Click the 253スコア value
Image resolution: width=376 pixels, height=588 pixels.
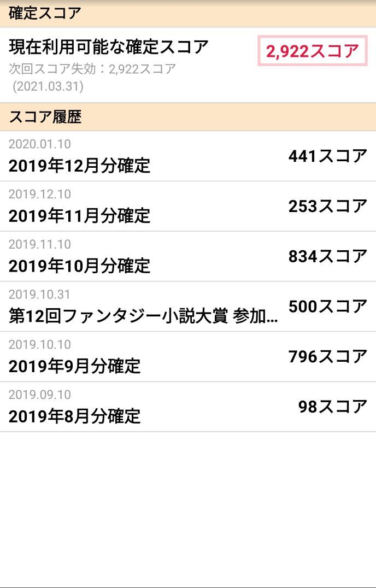click(x=327, y=207)
